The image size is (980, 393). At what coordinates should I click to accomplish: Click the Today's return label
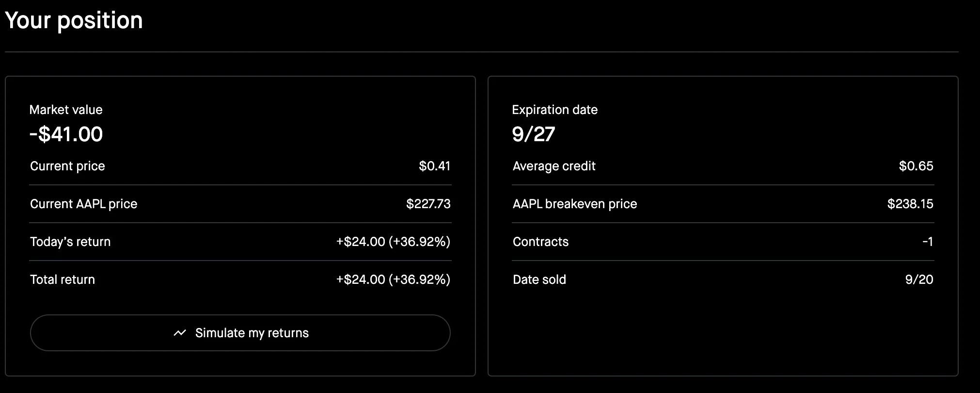[x=70, y=242]
